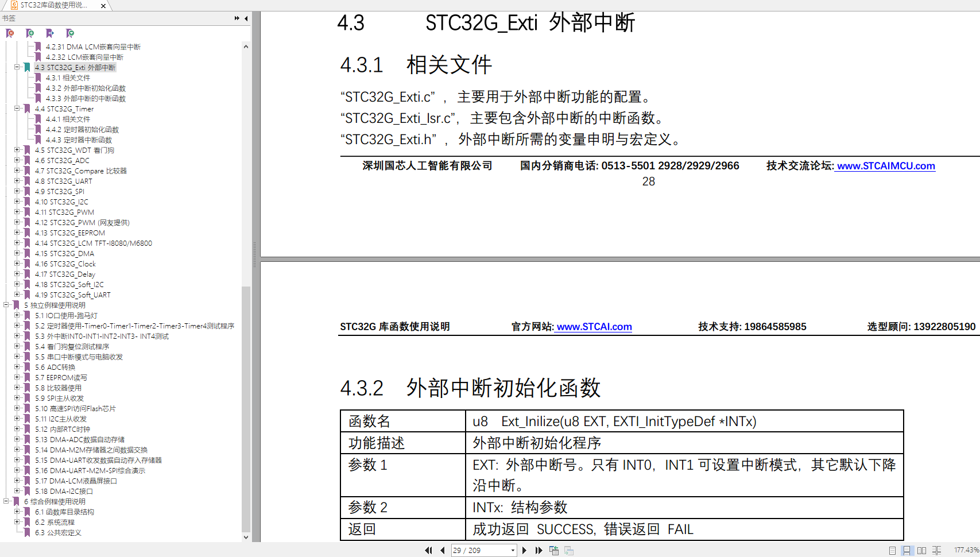Screen dimensions: 980x557
Task: Open bookmark 4.16 STC32G_Clock
Action: pos(65,264)
